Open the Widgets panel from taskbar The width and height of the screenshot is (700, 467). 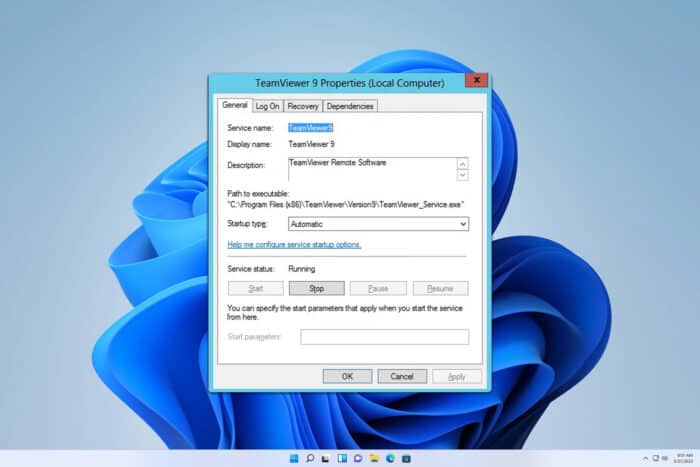click(342, 459)
